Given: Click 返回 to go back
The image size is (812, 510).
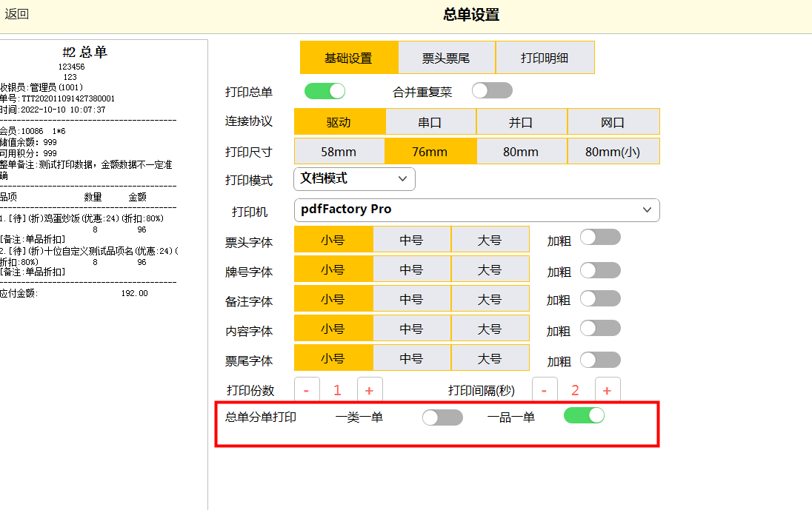Looking at the screenshot, I should pyautogui.click(x=17, y=14).
